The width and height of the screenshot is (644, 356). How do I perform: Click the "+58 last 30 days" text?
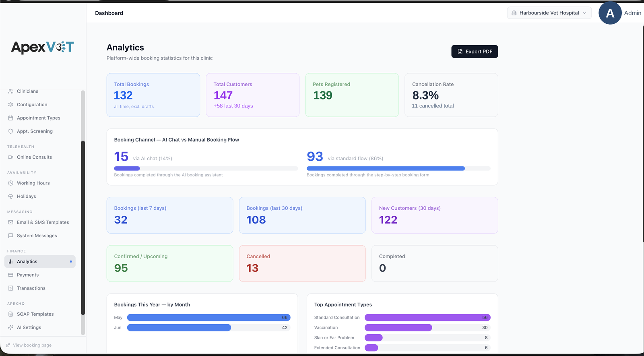click(x=233, y=106)
